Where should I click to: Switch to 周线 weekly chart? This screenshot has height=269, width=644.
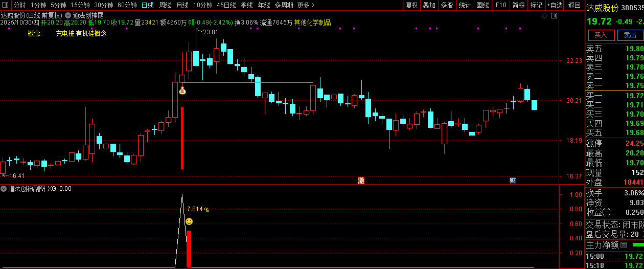tap(165, 5)
